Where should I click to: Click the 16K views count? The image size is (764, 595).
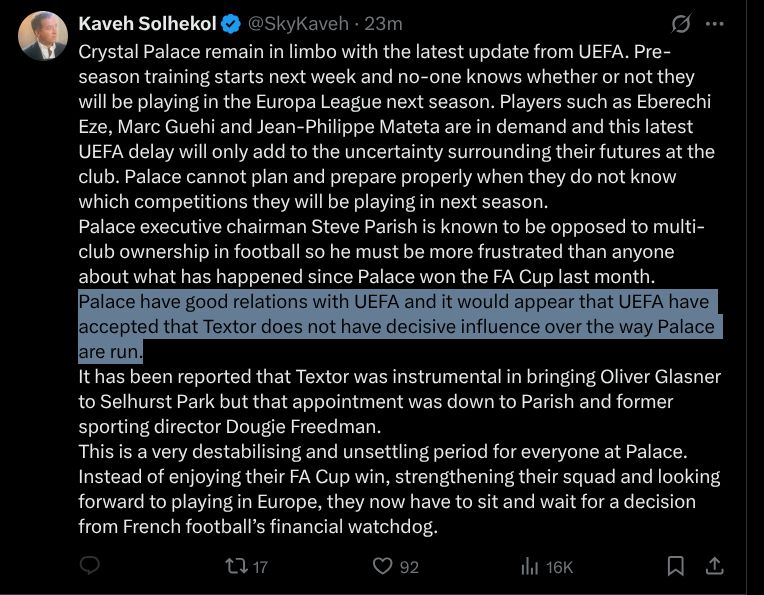point(559,567)
